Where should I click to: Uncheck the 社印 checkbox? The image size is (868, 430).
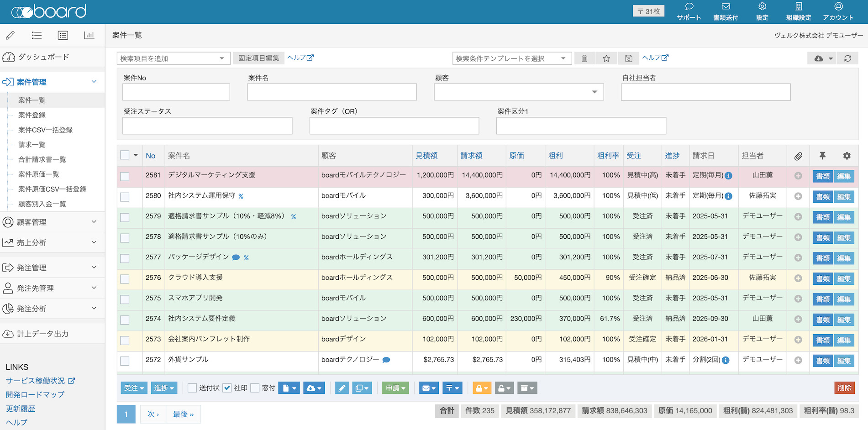point(227,388)
